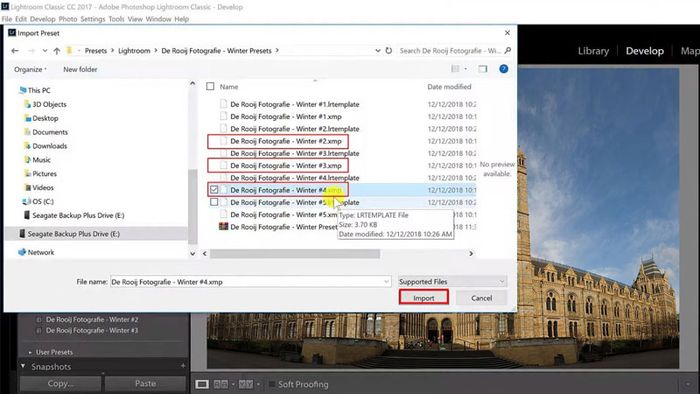Open the Develop menu
The image size is (700, 394).
(42, 19)
